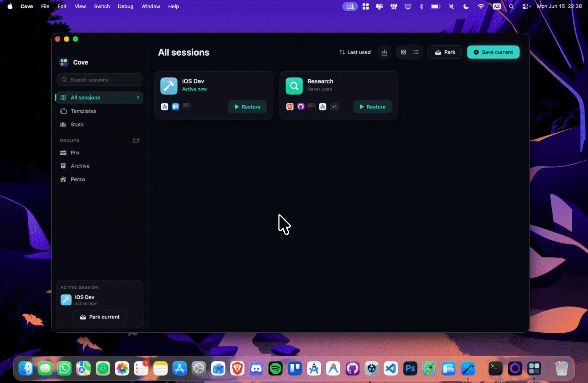Viewport: 588px width, 383px height.
Task: Click the date and time in menu bar
Action: point(559,6)
